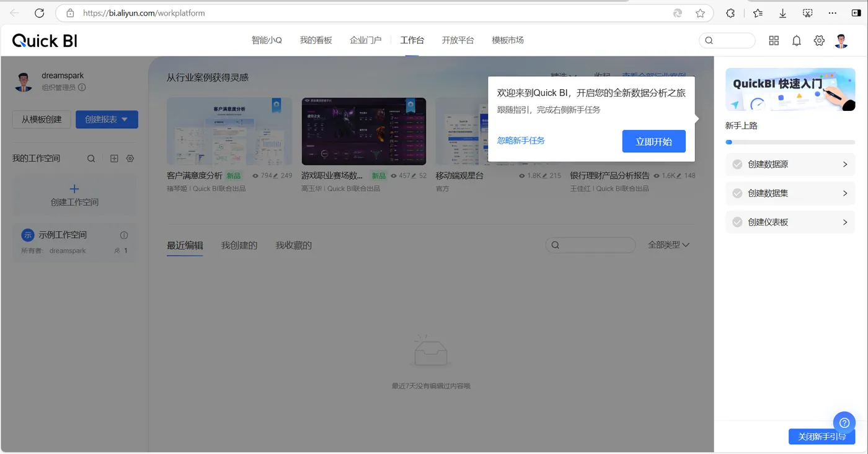Open the browser favorites list icon

pos(758,13)
